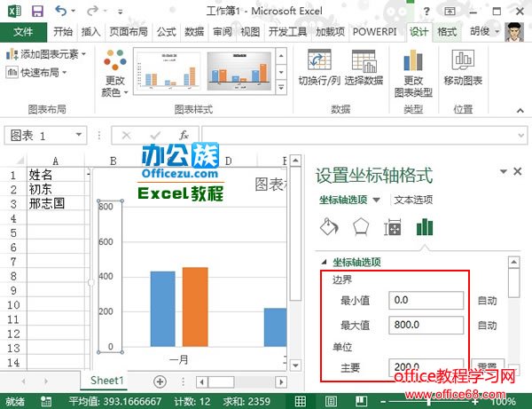Click the 最小值 input field 0.0
The width and height of the screenshot is (532, 409).
(x=426, y=301)
